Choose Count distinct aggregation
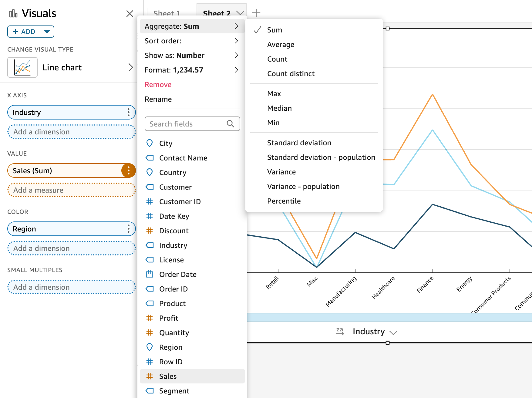 click(x=290, y=73)
